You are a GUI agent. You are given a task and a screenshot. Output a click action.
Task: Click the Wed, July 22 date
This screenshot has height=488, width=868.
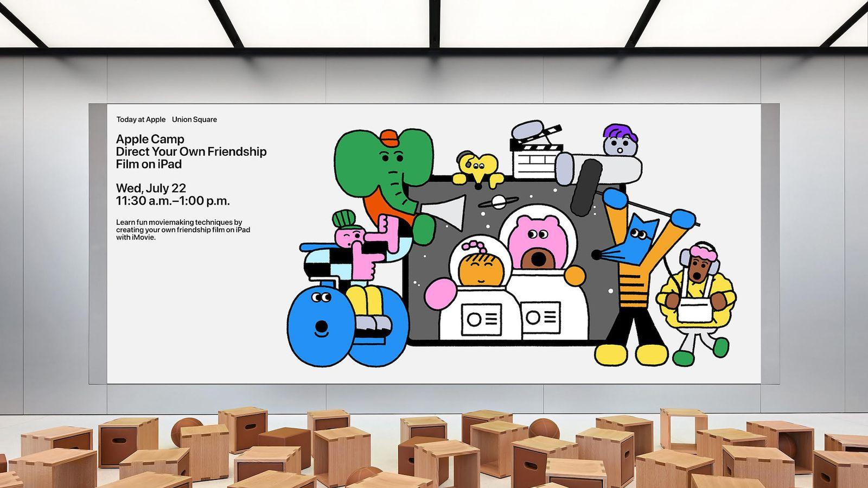(151, 188)
